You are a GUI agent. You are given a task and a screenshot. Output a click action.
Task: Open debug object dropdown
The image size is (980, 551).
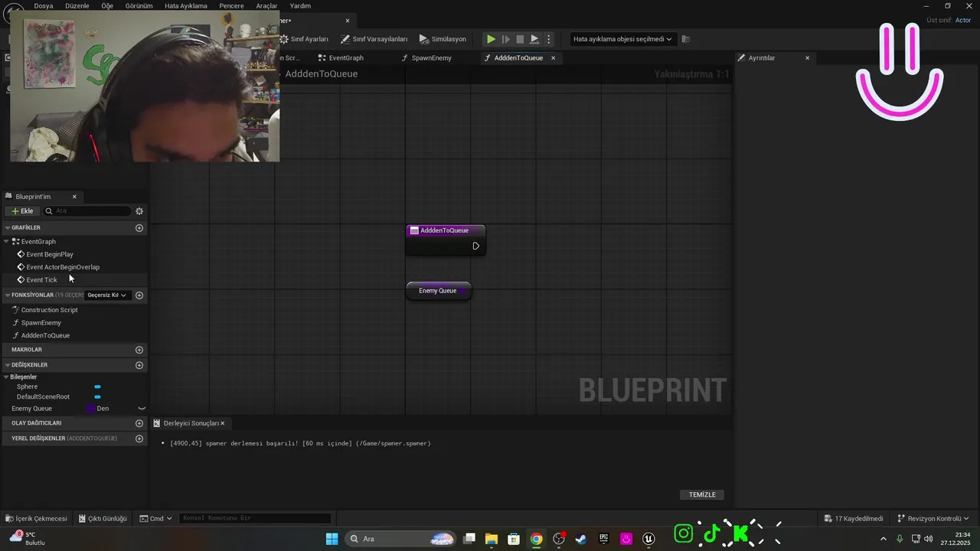coord(622,39)
